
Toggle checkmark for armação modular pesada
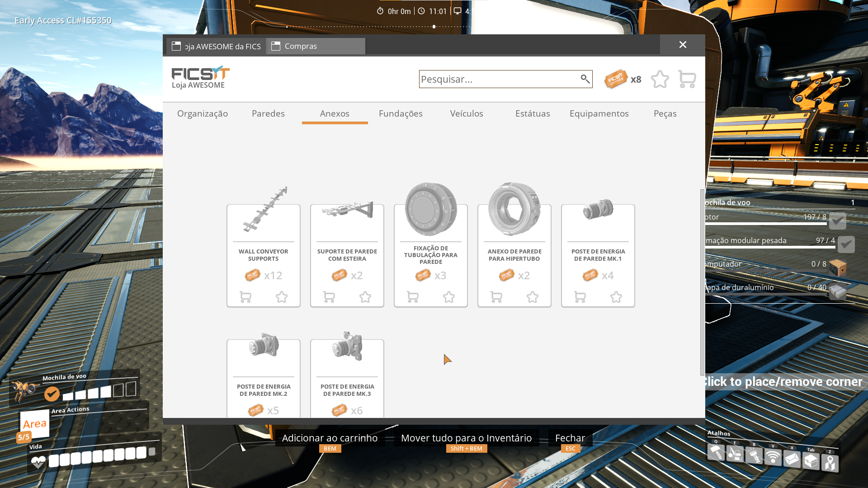pos(846,244)
